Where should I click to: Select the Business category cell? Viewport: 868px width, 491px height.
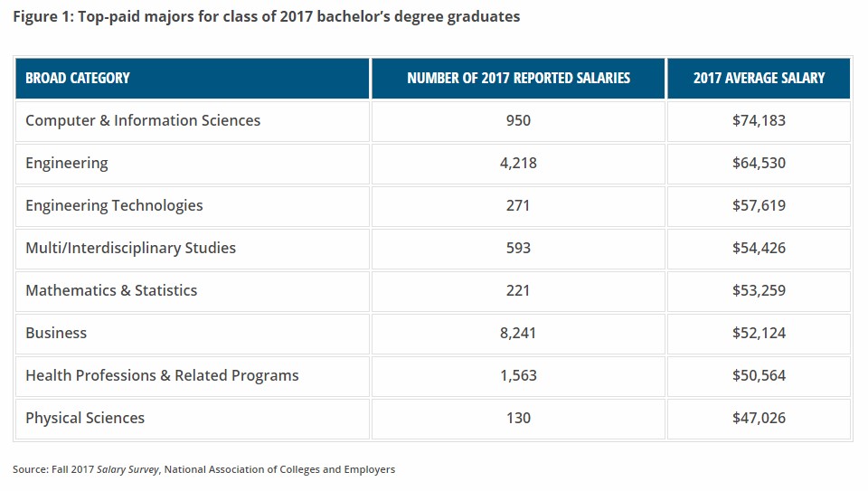(56, 333)
